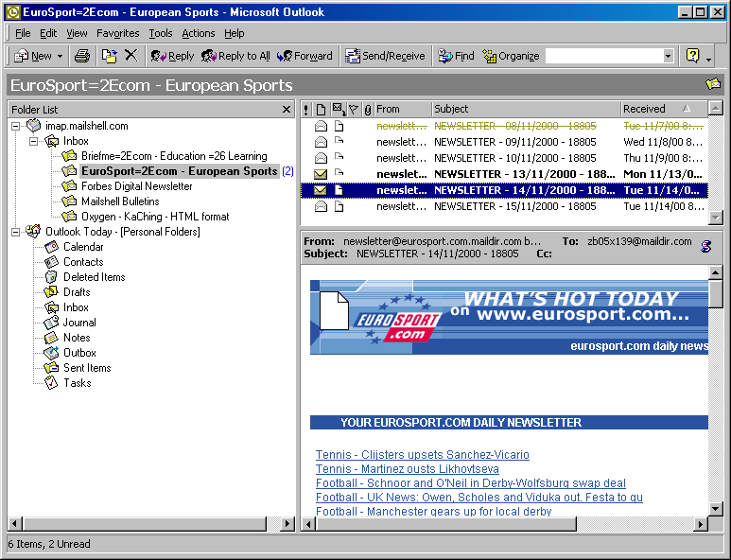Click the Calendar folder icon
Viewport: 731px width, 560px height.
tap(51, 247)
